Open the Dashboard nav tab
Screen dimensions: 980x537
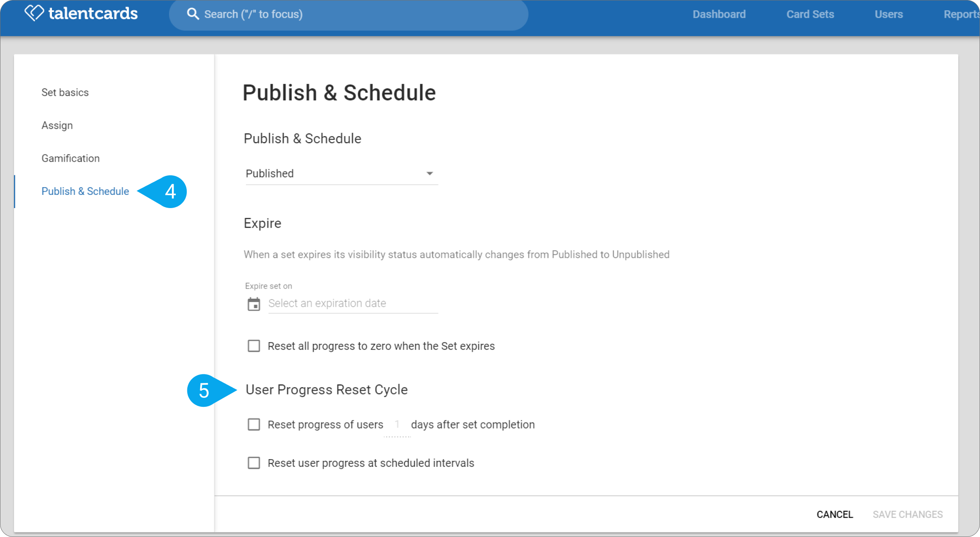pos(719,14)
